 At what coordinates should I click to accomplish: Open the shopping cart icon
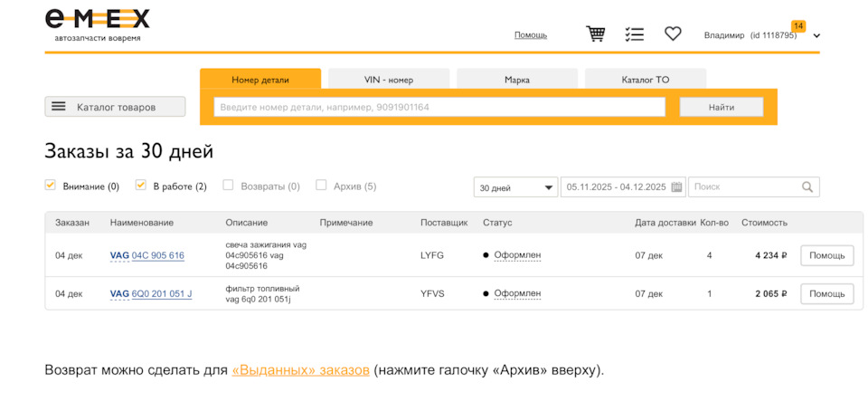click(595, 34)
